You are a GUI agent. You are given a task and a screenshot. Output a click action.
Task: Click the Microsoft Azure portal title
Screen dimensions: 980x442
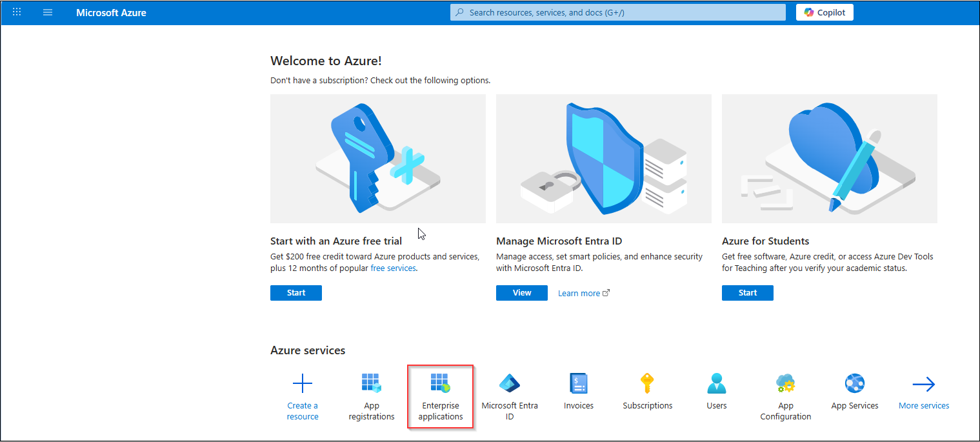(111, 12)
